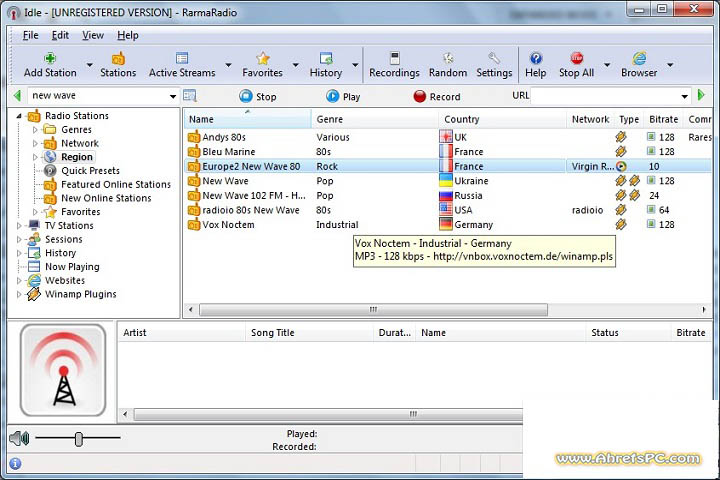Click the Song Title column header
720x480 pixels.
[309, 333]
